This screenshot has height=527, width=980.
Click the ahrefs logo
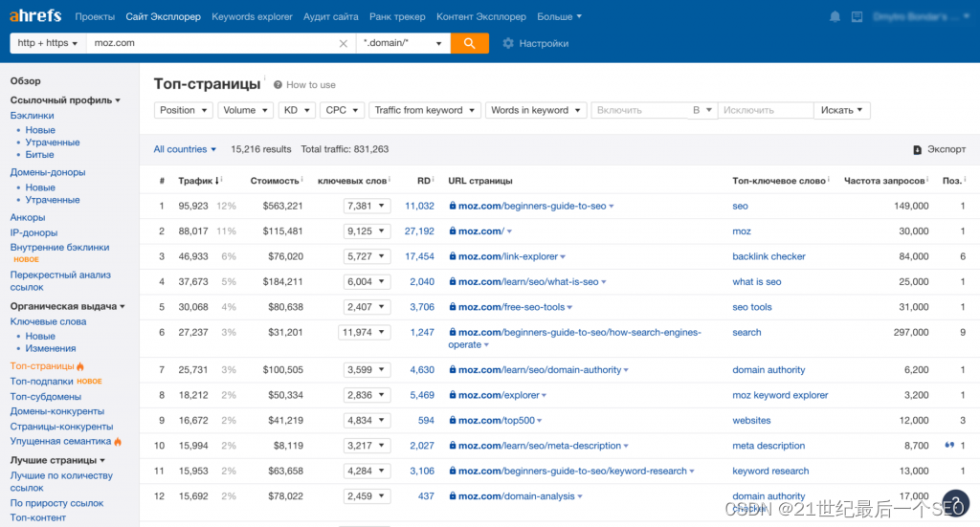pyautogui.click(x=35, y=16)
